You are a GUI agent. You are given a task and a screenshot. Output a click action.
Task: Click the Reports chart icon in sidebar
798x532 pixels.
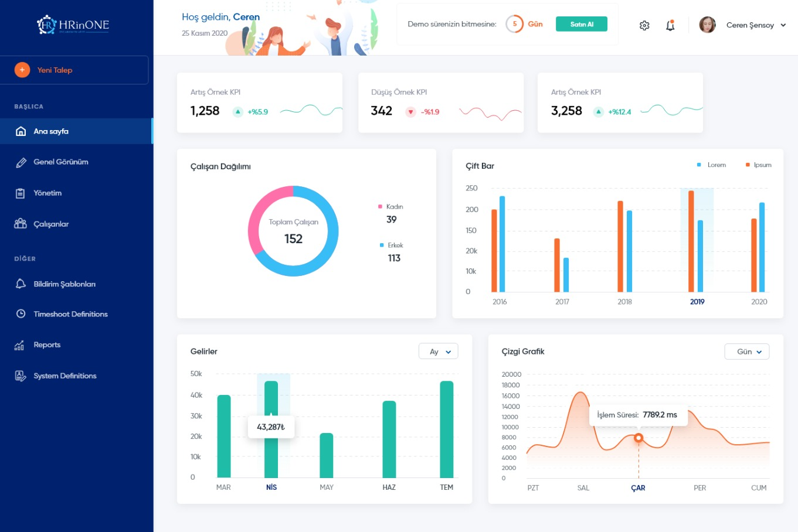pyautogui.click(x=20, y=345)
